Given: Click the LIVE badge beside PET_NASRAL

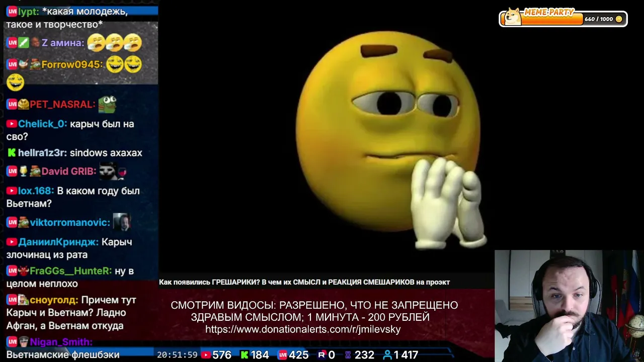Looking at the screenshot, I should tap(12, 104).
